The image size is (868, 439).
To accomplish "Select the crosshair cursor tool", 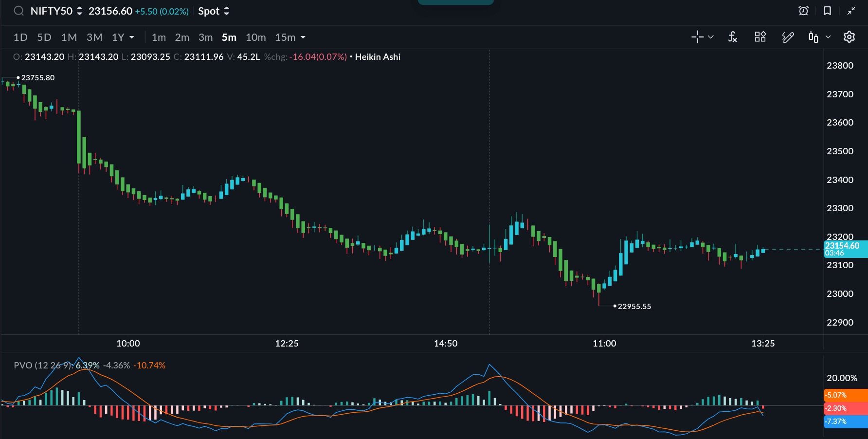I will coord(697,37).
